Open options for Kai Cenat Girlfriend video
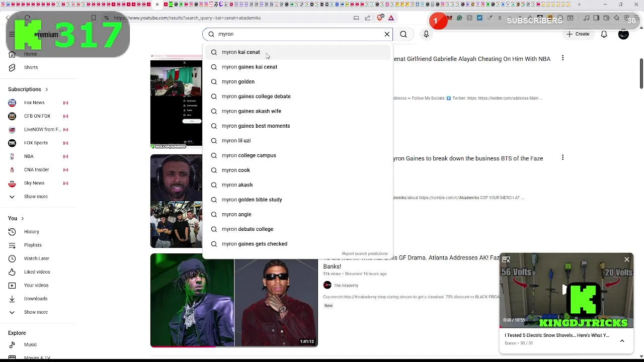The width and height of the screenshot is (644, 362). (562, 58)
